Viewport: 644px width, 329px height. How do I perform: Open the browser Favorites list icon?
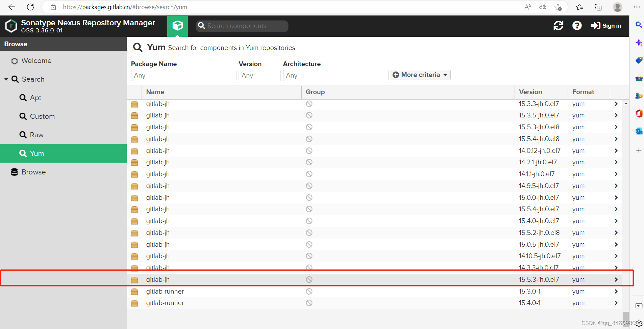click(579, 7)
